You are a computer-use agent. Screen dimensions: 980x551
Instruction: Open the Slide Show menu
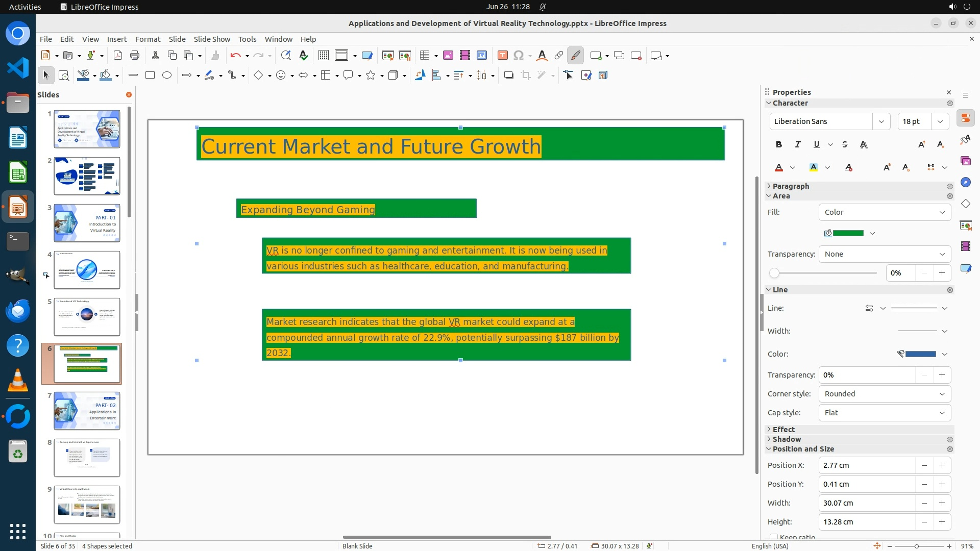pos(212,39)
